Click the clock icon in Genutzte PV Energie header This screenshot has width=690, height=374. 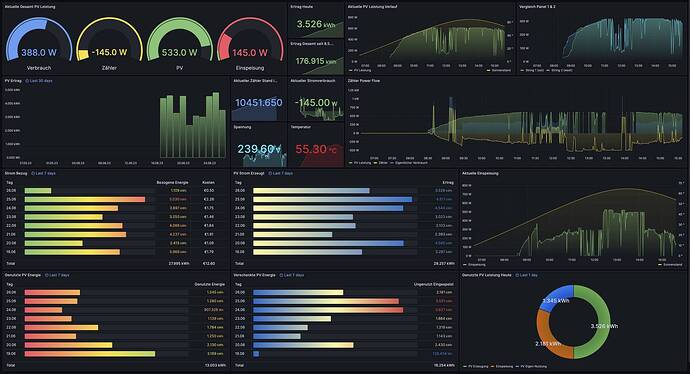(x=47, y=275)
